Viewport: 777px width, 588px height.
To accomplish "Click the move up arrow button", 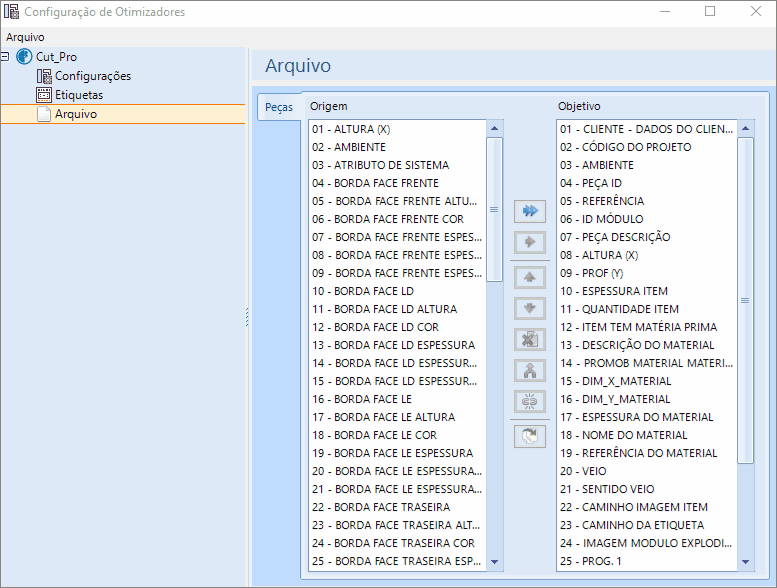I will tap(529, 277).
